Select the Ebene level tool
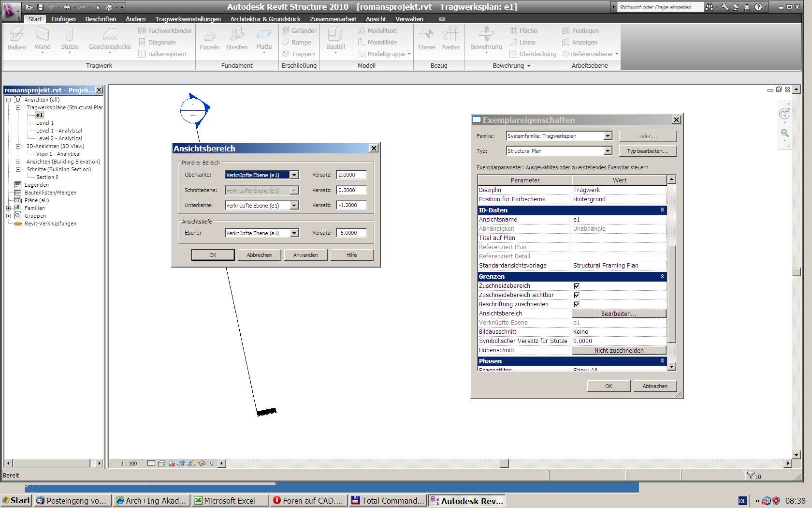Screen dimensions: 812x508 tap(426, 39)
